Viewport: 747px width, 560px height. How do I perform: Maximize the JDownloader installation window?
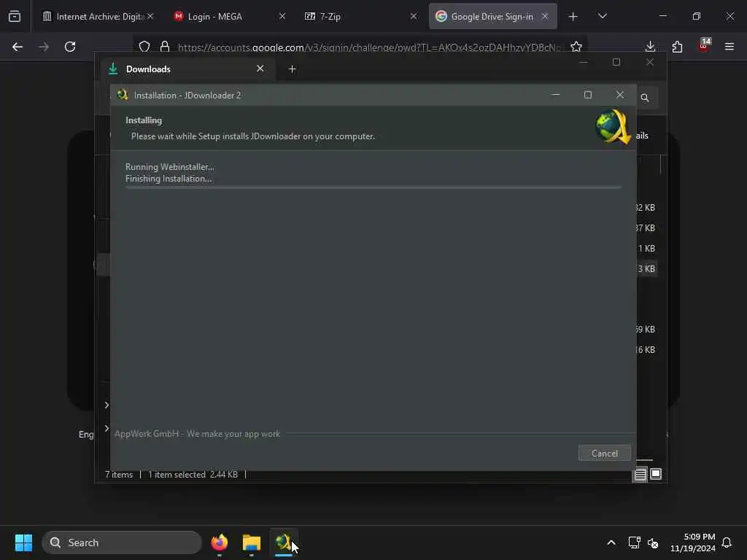point(588,95)
